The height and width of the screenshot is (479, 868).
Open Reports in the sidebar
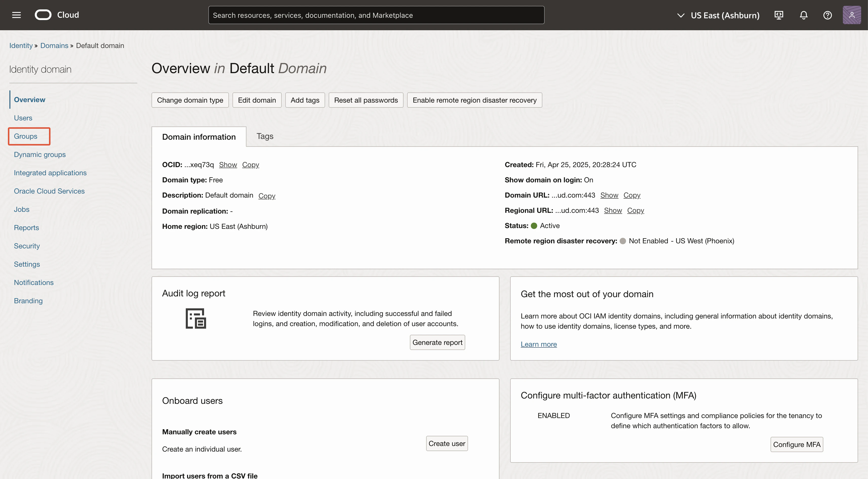(26, 228)
